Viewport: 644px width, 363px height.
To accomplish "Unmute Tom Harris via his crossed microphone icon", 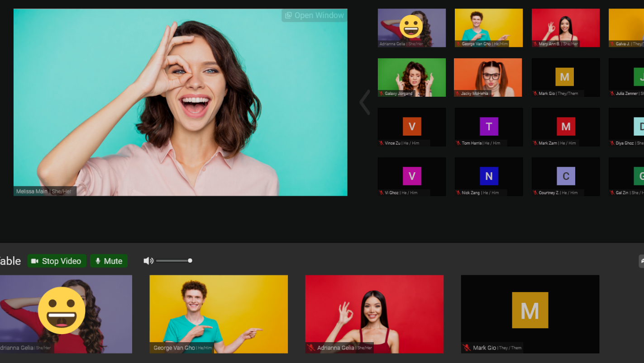I will click(458, 143).
